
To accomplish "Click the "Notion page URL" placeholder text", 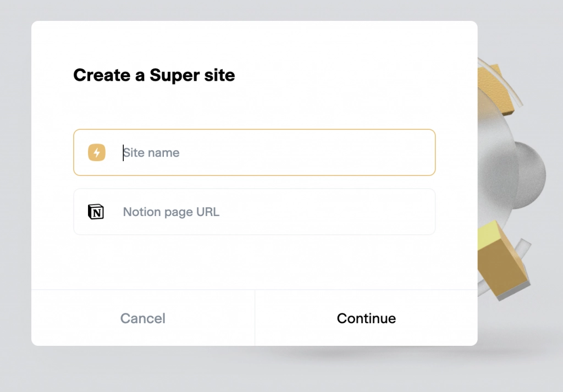I will tap(171, 212).
